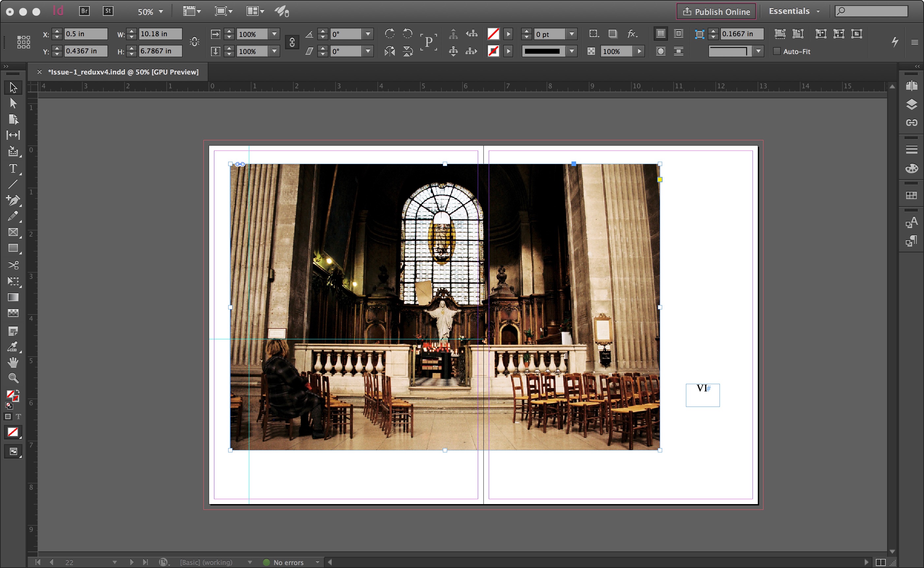Choose the Zoom tool in toolbox

(13, 378)
